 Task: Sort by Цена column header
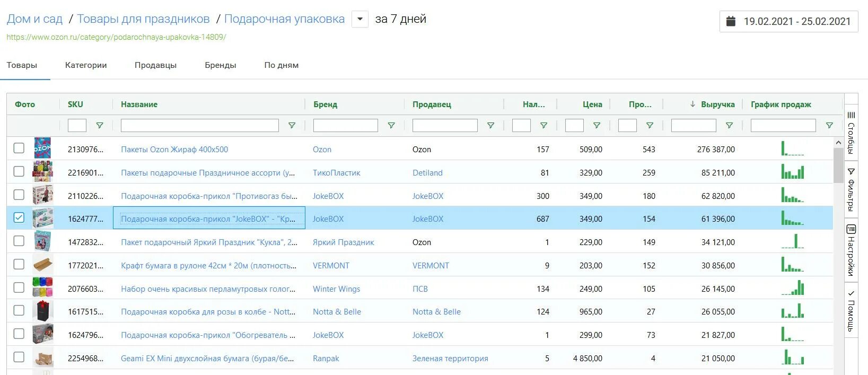[x=592, y=104]
